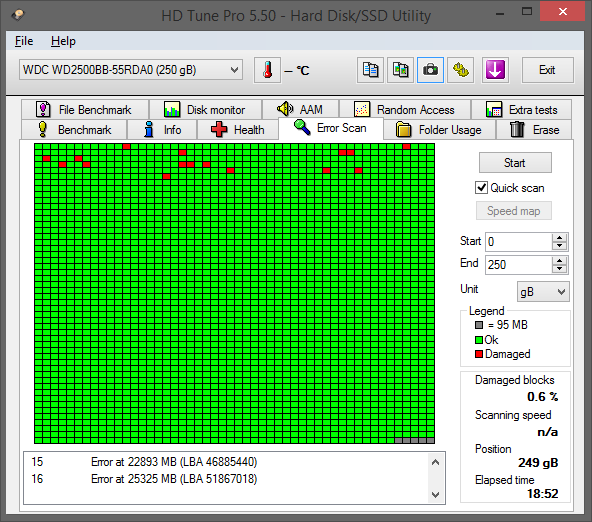This screenshot has height=522, width=592.
Task: Switch to the Erase tab
Action: click(x=534, y=130)
